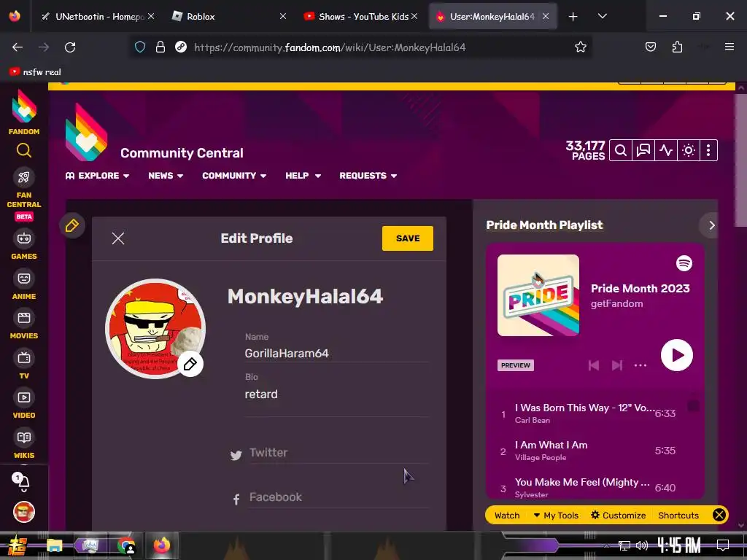Open Spotify player more options dots
The height and width of the screenshot is (560, 747).
640,365
